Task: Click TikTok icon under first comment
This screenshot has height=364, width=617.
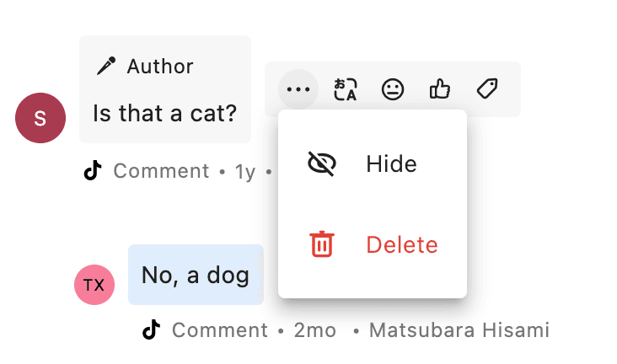Action: coord(93,171)
